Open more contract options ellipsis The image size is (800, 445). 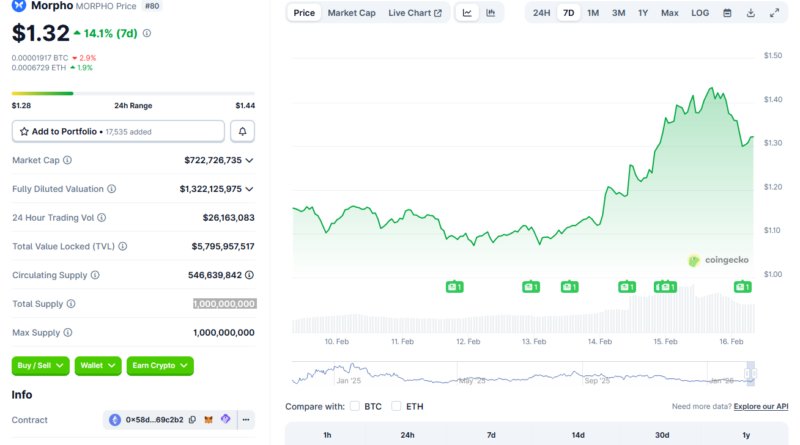tap(245, 419)
